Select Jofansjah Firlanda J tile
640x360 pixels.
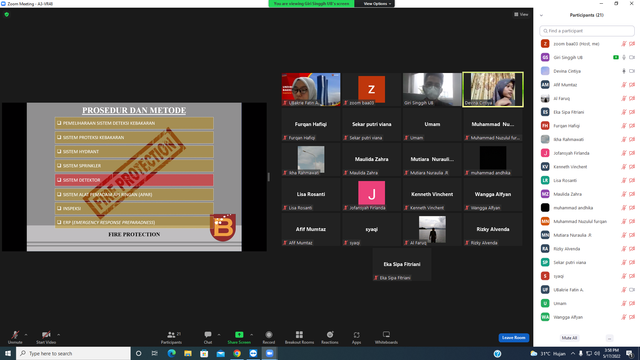(371, 194)
